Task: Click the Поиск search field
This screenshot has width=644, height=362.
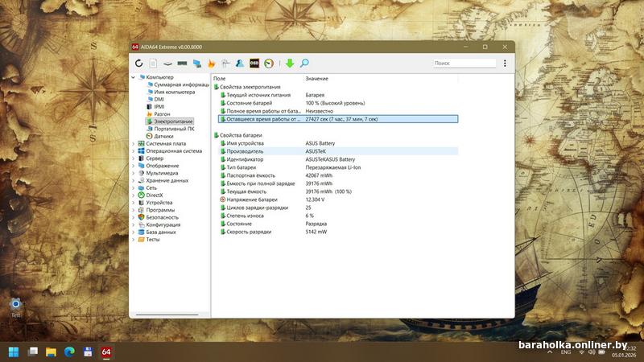Action: click(464, 63)
